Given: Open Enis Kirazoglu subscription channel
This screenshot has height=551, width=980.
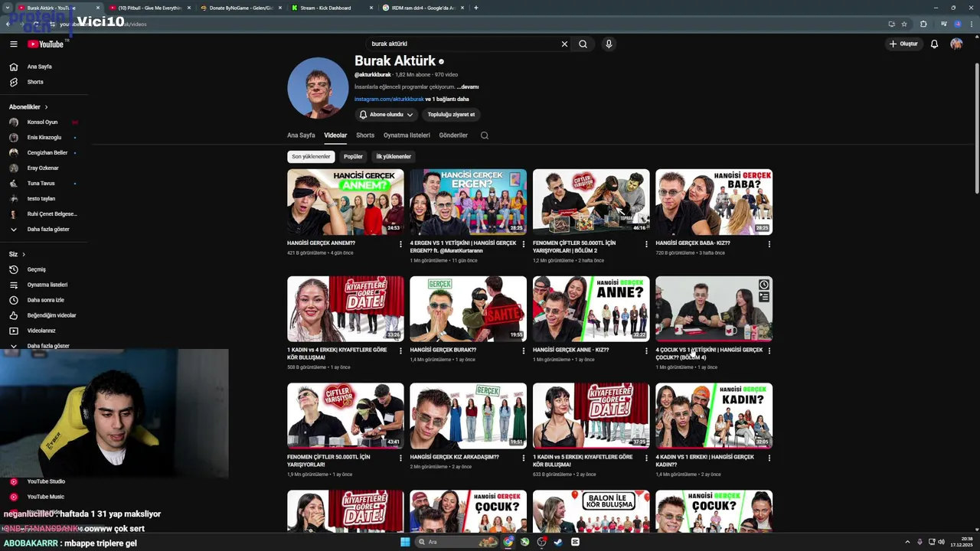Looking at the screenshot, I should click(44, 138).
